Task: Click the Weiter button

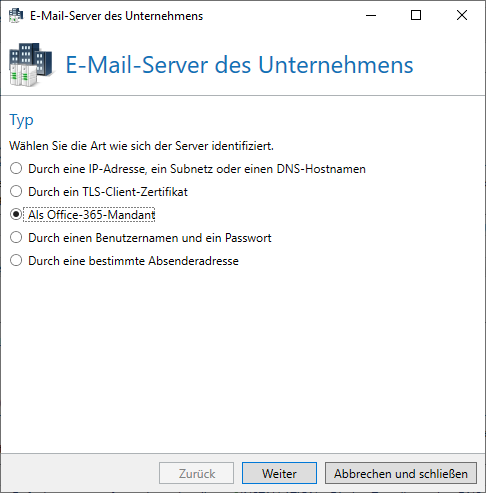Action: 279,473
